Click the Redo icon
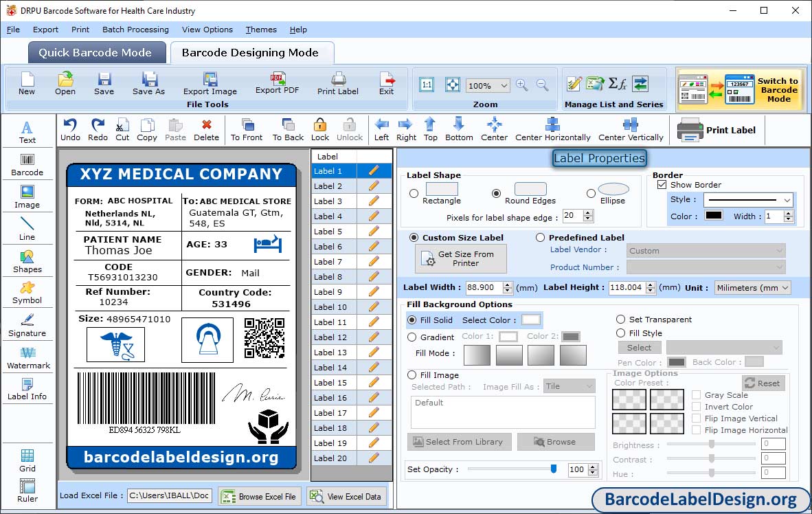This screenshot has height=514, width=812. pos(98,130)
